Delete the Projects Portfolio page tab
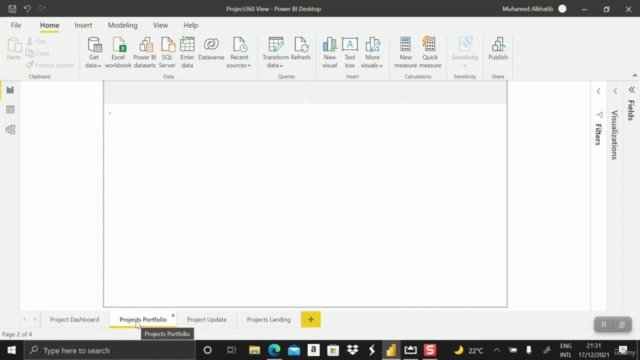640x360 pixels. (173, 316)
